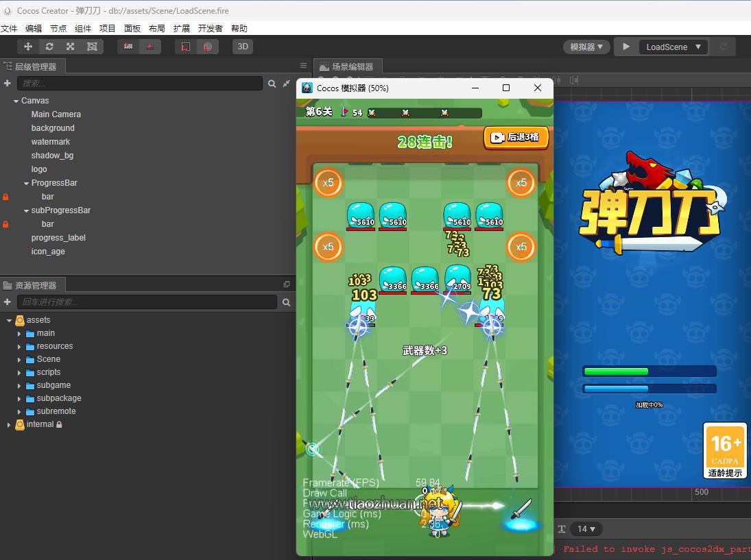
Task: Open the 面板 menu
Action: click(132, 28)
